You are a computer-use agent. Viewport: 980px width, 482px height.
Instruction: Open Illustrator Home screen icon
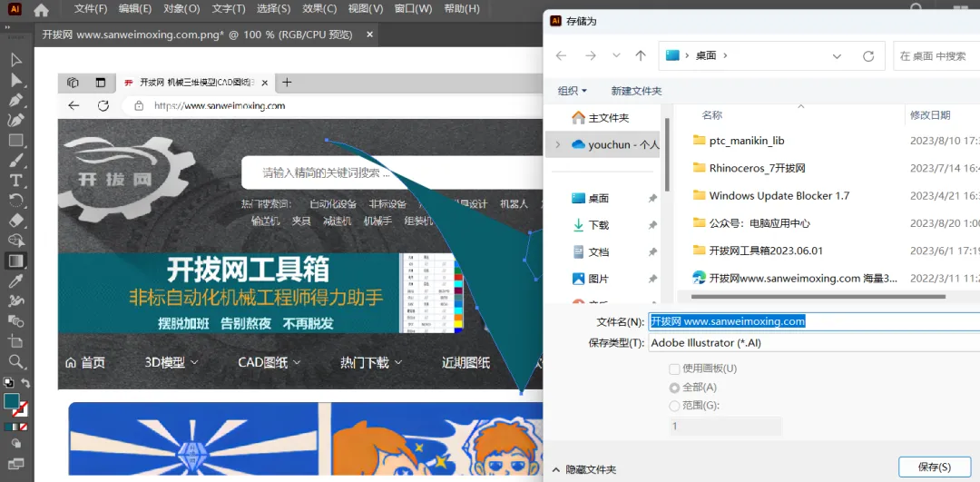[41, 9]
